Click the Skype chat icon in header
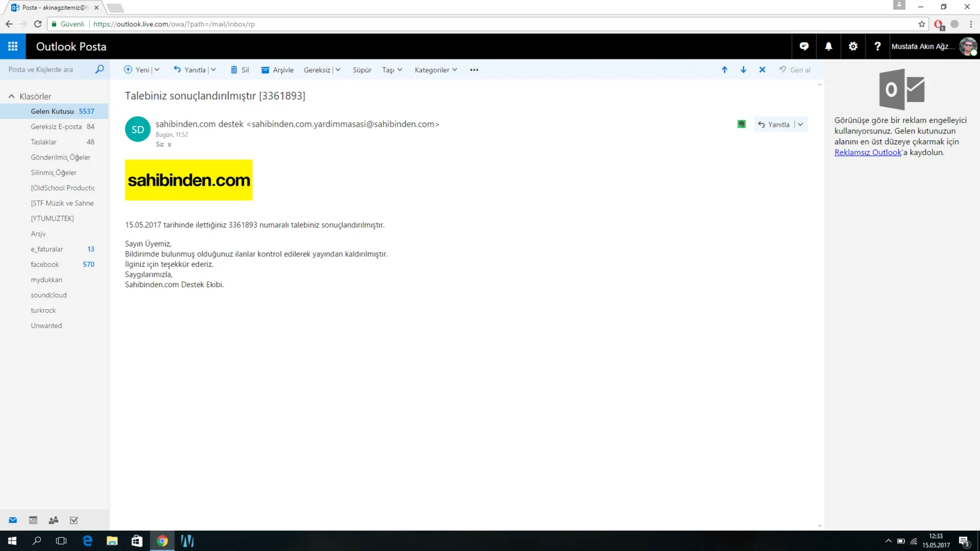 804,47
